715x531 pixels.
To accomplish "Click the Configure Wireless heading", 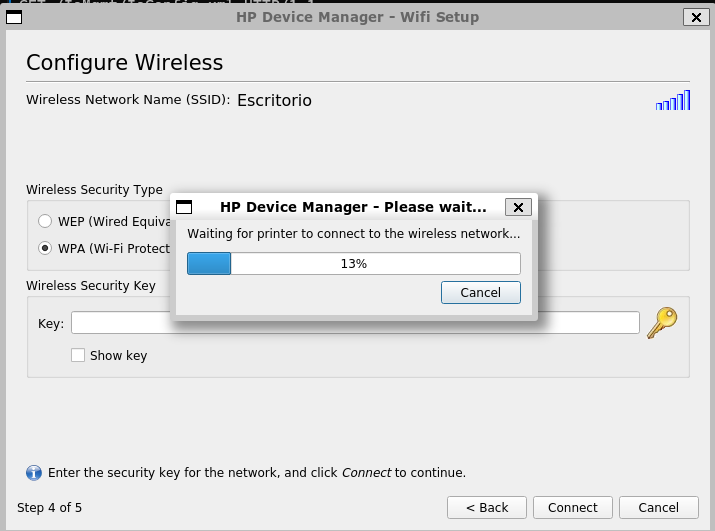I will tap(124, 62).
